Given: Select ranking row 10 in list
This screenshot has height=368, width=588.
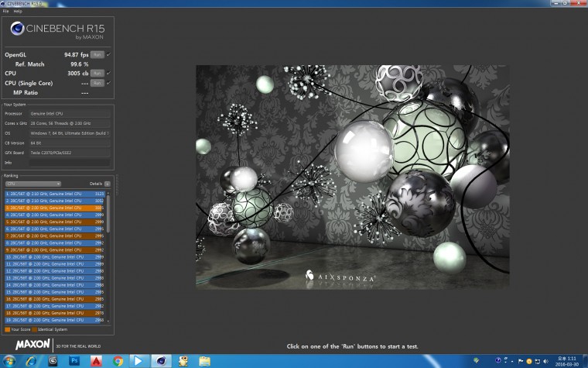Looking at the screenshot, I should coord(55,257).
